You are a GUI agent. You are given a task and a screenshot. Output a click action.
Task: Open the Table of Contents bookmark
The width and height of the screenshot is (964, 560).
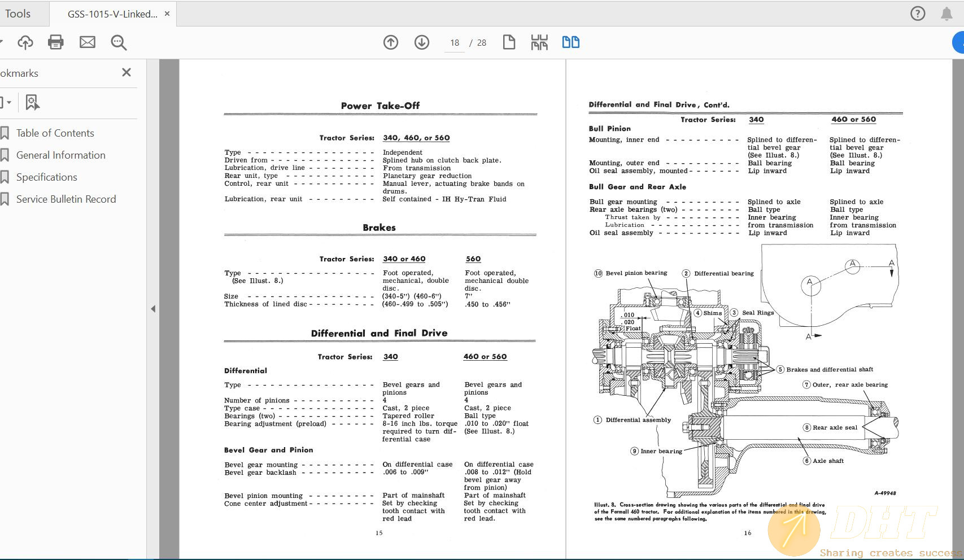coord(55,133)
